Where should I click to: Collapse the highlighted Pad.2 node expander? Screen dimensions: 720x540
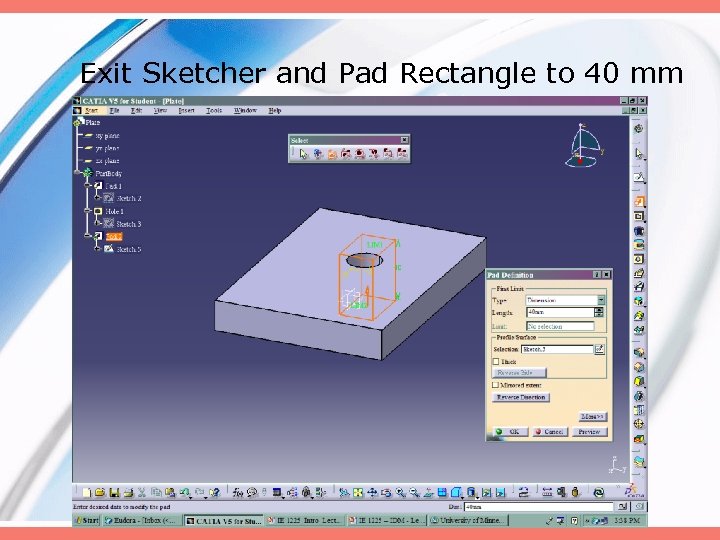(x=87, y=236)
